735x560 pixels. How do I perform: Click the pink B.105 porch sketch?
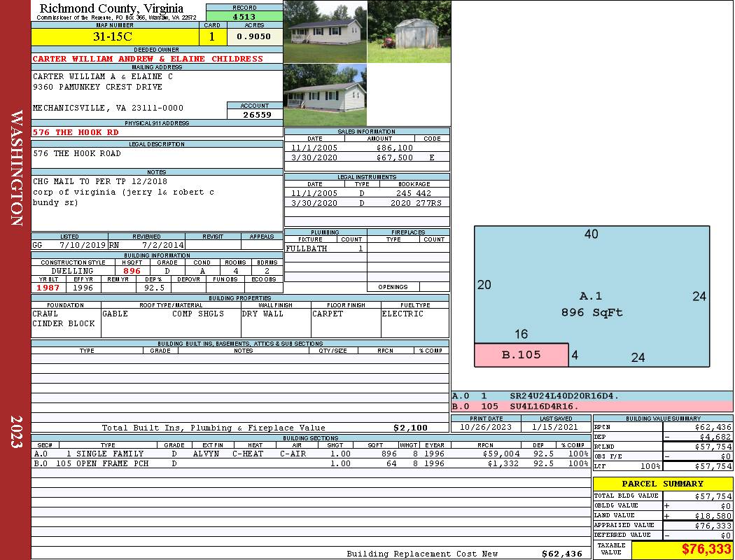521,355
